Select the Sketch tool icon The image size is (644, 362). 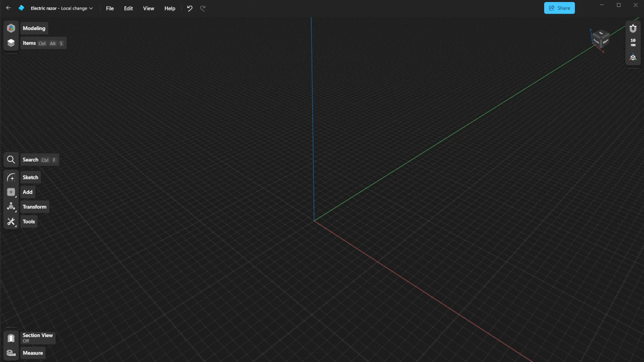(11, 177)
